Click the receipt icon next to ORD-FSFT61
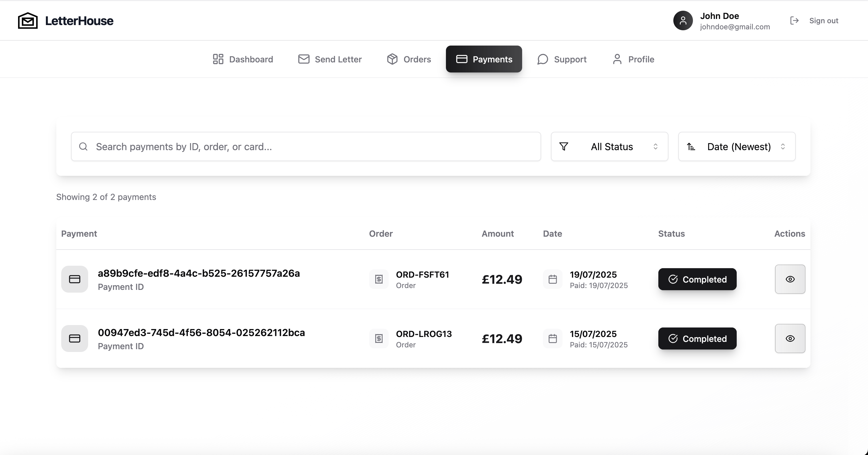 click(x=379, y=279)
